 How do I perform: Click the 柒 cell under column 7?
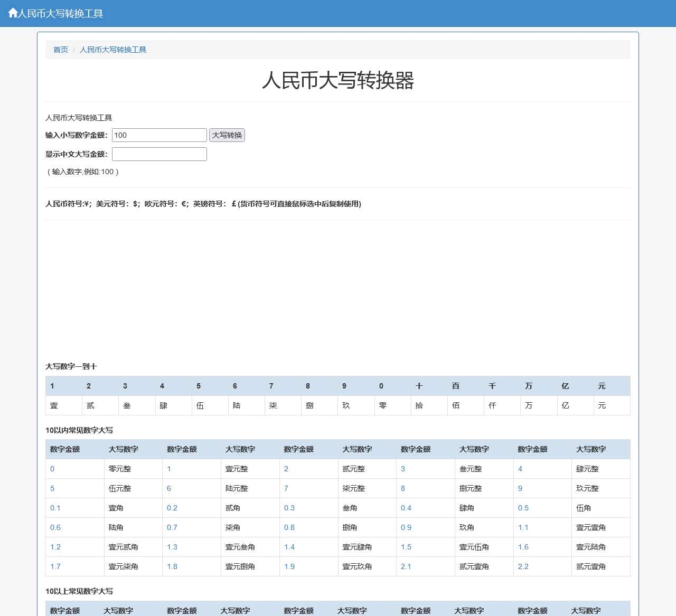283,405
